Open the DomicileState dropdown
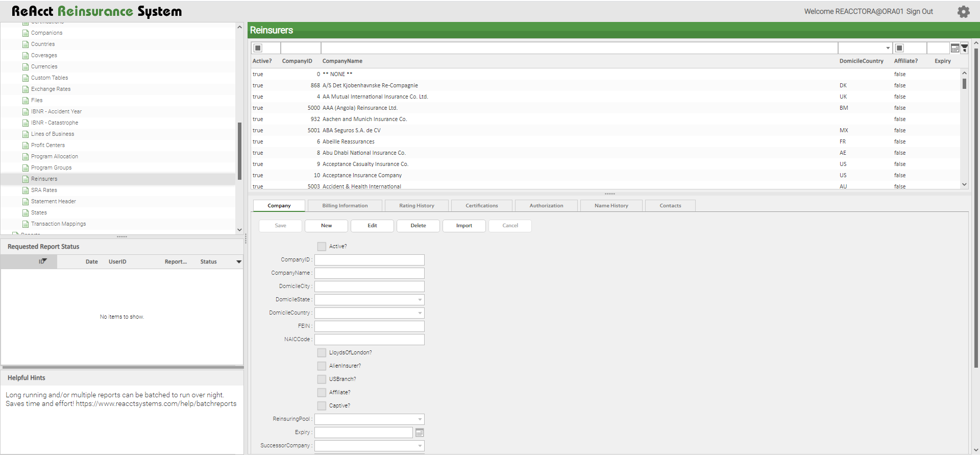This screenshot has width=980, height=455. (420, 300)
